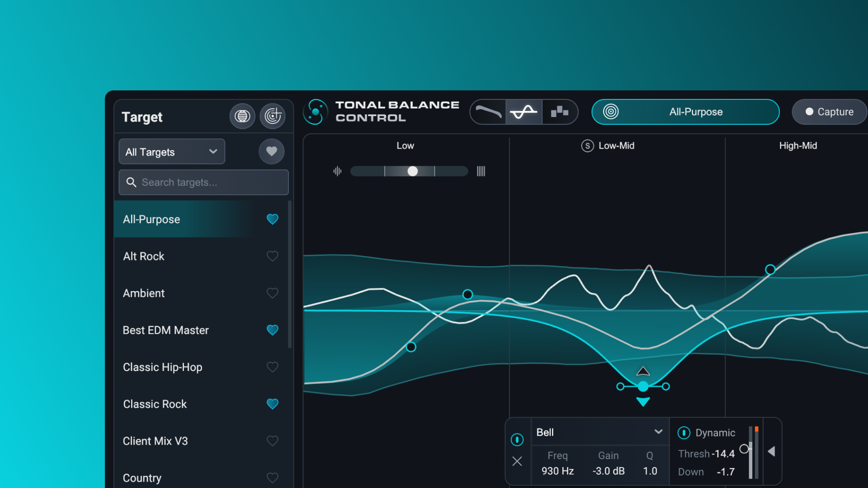The width and height of the screenshot is (868, 488).
Task: Click the Freq value 930 Hz
Action: tap(557, 471)
